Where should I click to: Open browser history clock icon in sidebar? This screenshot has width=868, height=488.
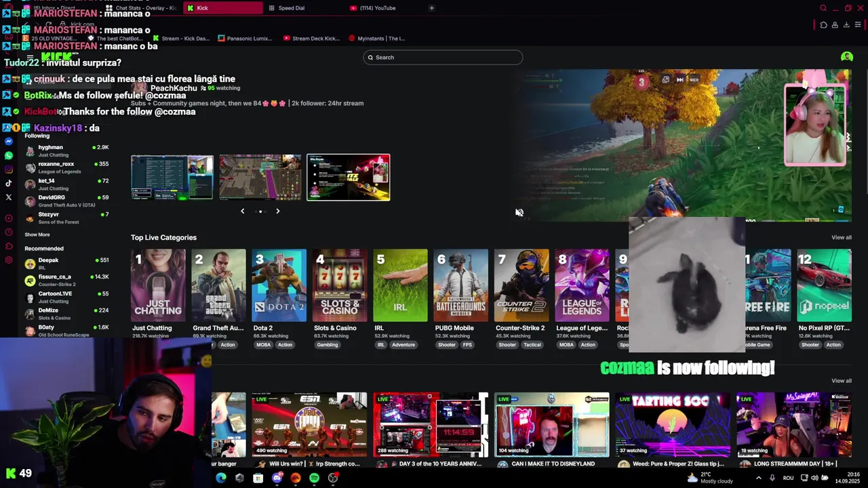coord(9,232)
